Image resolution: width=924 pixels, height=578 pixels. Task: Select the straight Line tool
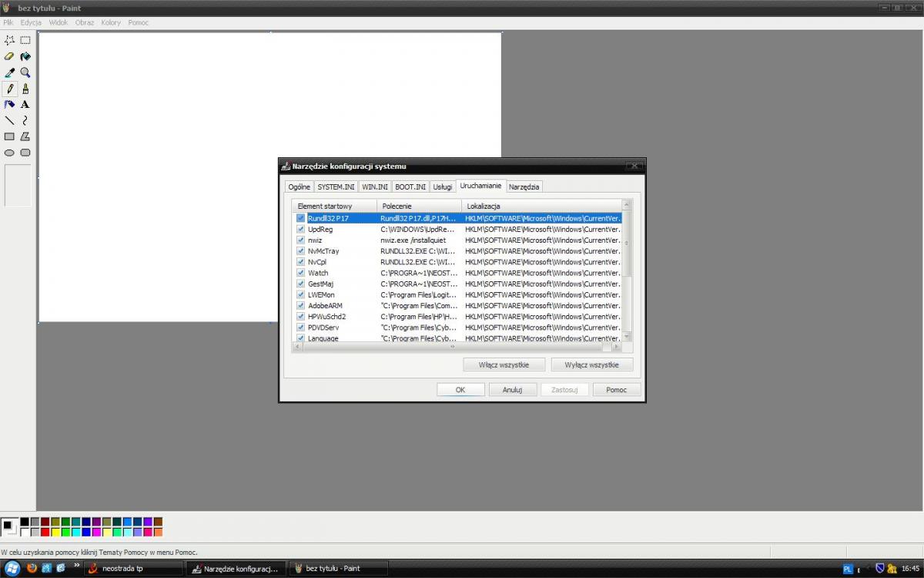pos(9,120)
